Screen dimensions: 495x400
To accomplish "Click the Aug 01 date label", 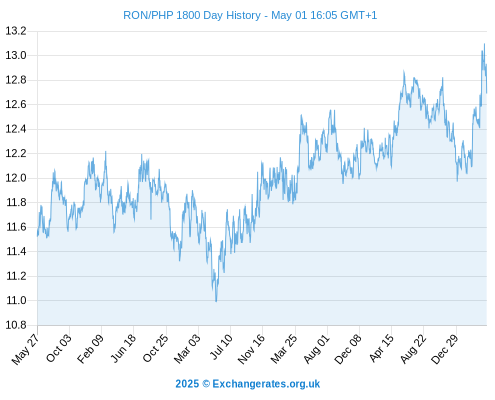I will click(316, 349).
